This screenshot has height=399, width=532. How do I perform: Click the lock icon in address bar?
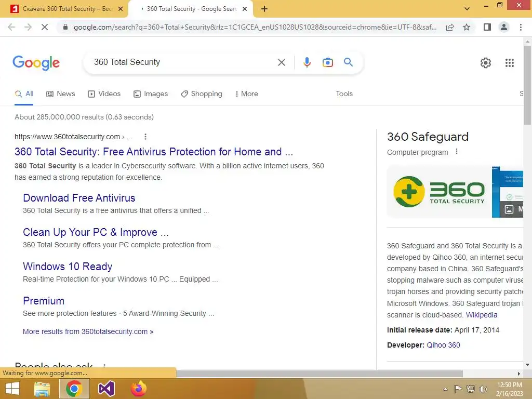coord(65,27)
